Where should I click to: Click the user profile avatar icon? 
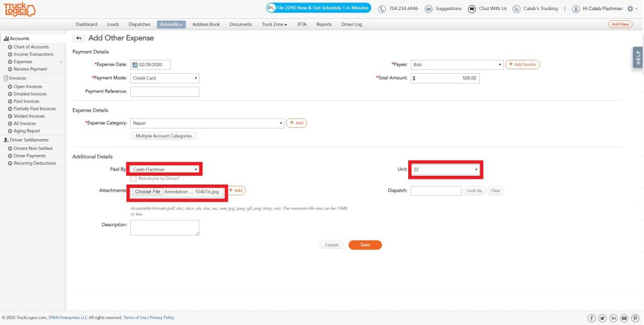coord(576,9)
